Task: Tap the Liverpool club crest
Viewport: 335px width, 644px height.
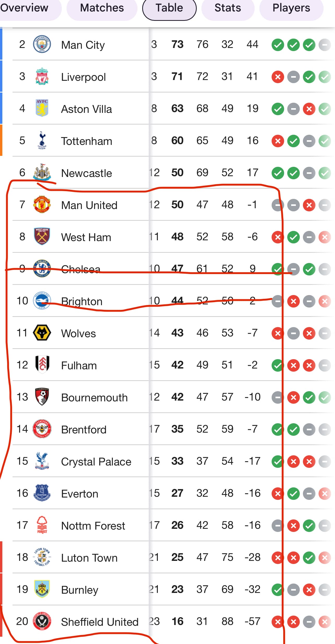Action: 42,76
